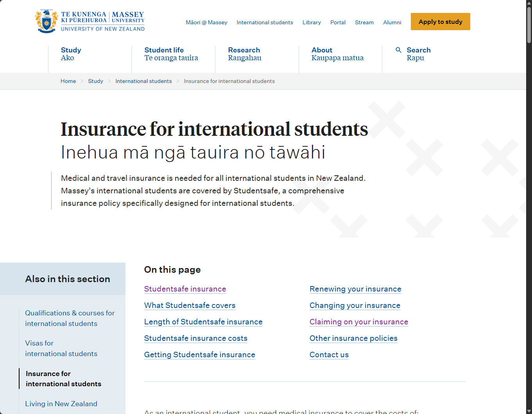Open Living in New Zealand sidebar link

click(x=61, y=404)
